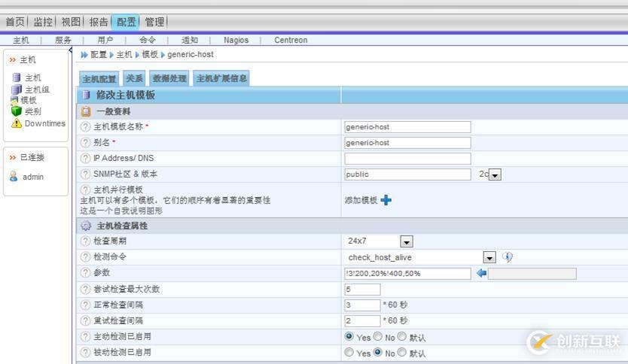
Task: Click help icon beside 主机模板名称
Action: click(85, 127)
